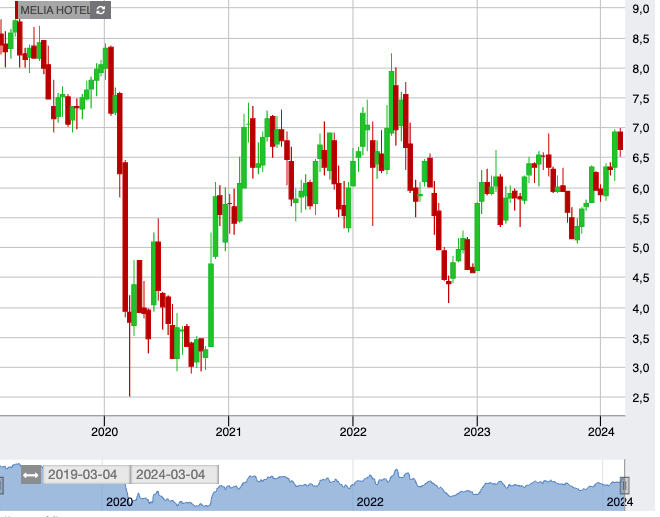Screen dimensions: 660x517
Task: Click the 7,0 price axis label
Action: [640, 128]
